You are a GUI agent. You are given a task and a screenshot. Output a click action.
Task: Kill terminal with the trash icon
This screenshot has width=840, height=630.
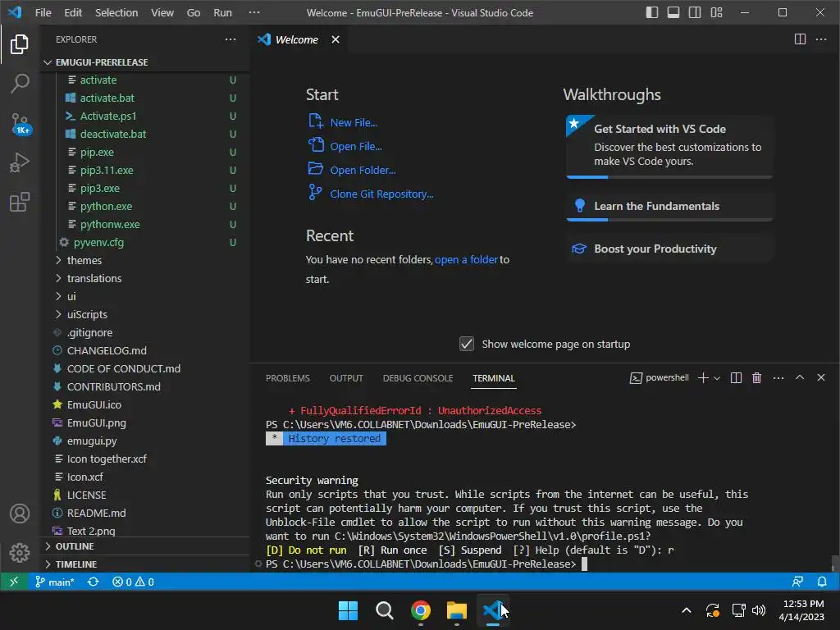[x=756, y=377]
